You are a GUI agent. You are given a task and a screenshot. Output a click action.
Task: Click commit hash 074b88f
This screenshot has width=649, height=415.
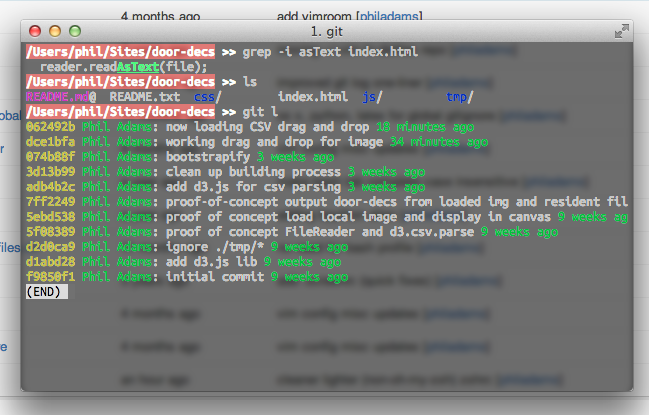[x=50, y=157]
